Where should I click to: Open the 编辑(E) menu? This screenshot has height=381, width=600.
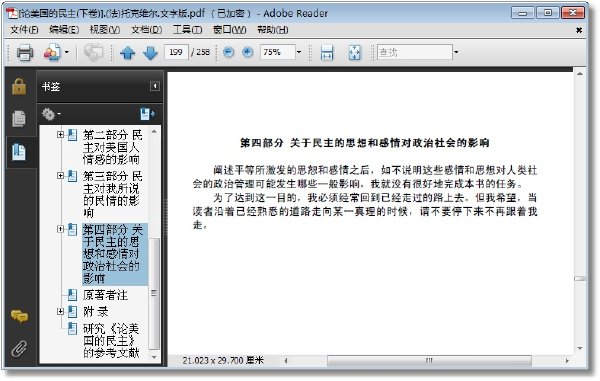(64, 30)
